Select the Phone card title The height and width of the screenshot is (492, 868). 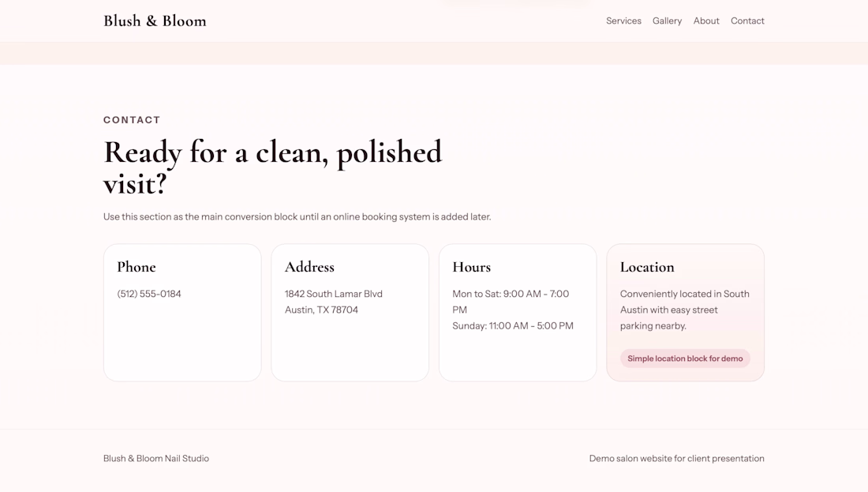coord(137,267)
